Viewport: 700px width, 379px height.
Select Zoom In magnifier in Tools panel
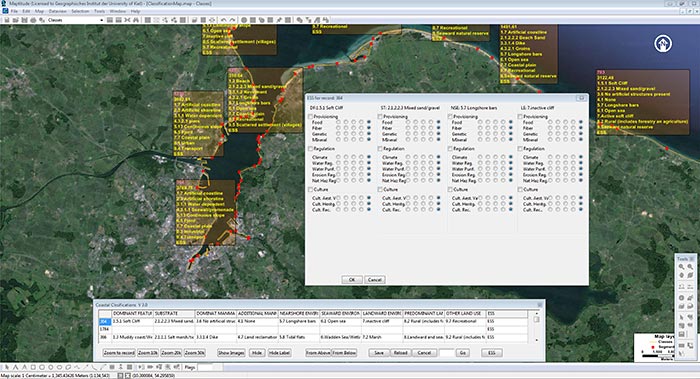(681, 267)
